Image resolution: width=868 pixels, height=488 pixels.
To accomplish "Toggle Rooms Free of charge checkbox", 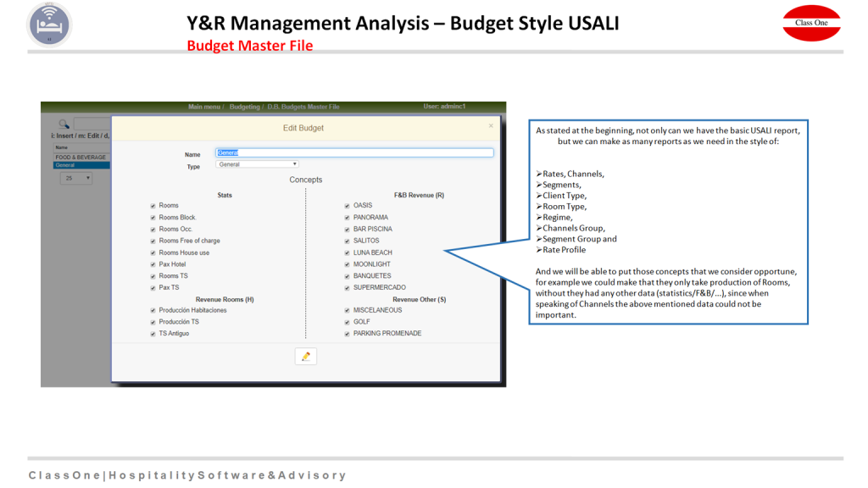I will pos(153,241).
